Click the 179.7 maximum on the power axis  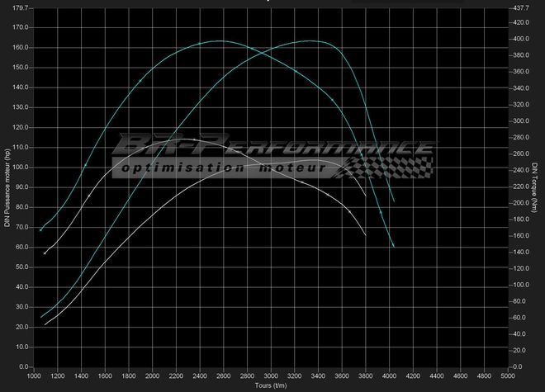(19, 8)
